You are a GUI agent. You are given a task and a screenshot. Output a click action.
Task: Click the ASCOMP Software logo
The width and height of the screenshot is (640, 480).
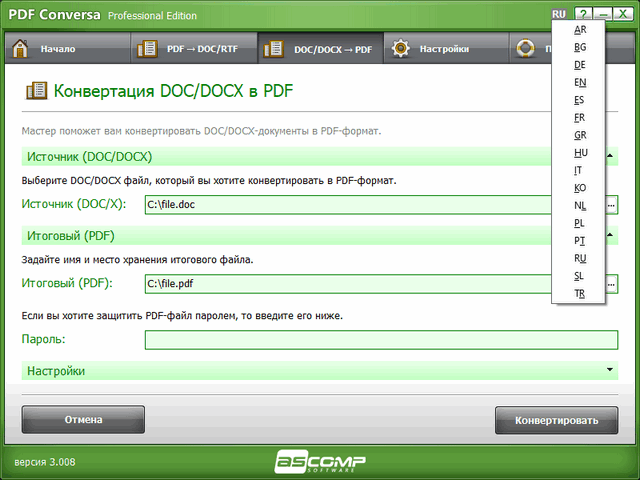(x=320, y=462)
